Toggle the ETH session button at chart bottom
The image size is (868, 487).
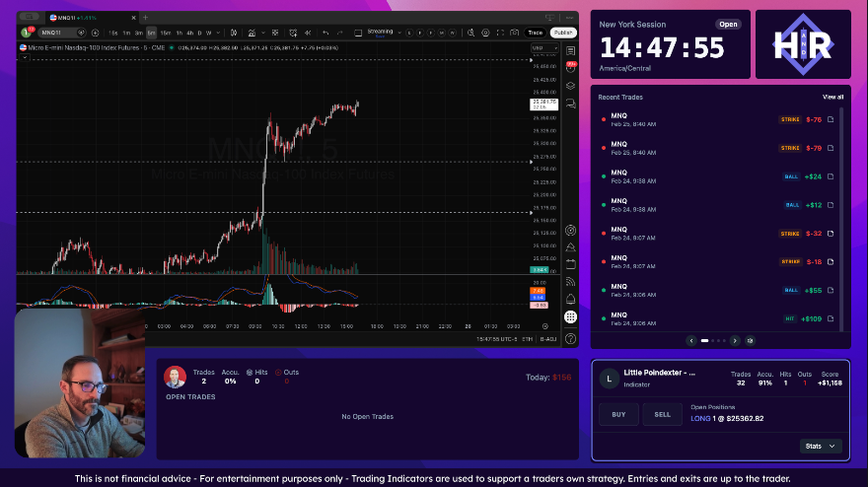pos(527,339)
